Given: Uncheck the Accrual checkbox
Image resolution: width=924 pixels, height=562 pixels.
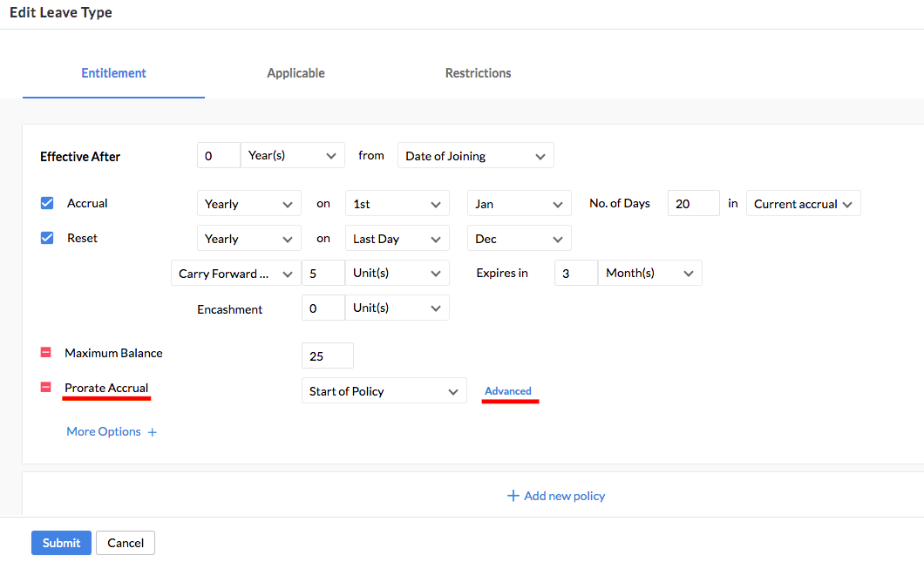Looking at the screenshot, I should (x=47, y=203).
